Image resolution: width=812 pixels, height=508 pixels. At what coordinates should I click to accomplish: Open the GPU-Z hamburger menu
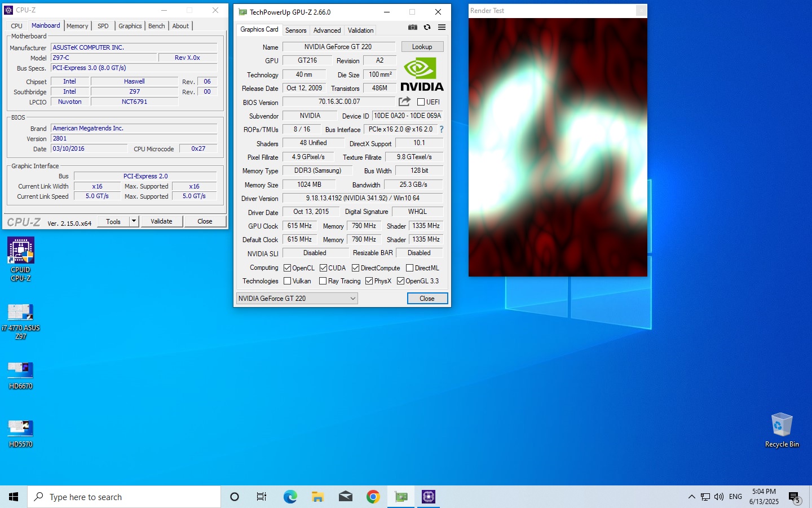click(442, 27)
